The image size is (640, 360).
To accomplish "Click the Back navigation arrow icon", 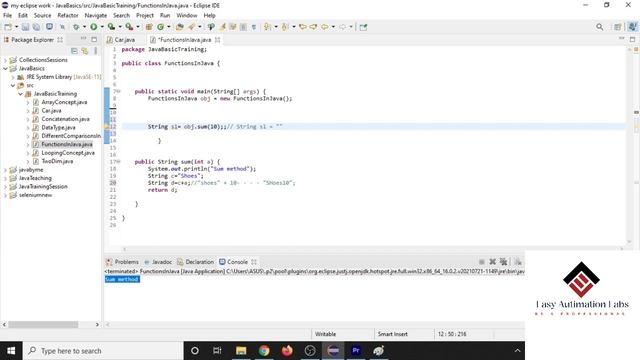I will point(324,27).
